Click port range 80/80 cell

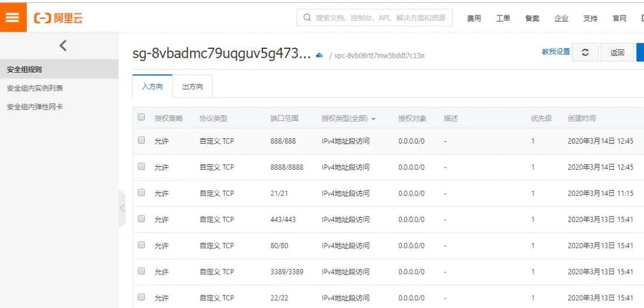pos(279,245)
